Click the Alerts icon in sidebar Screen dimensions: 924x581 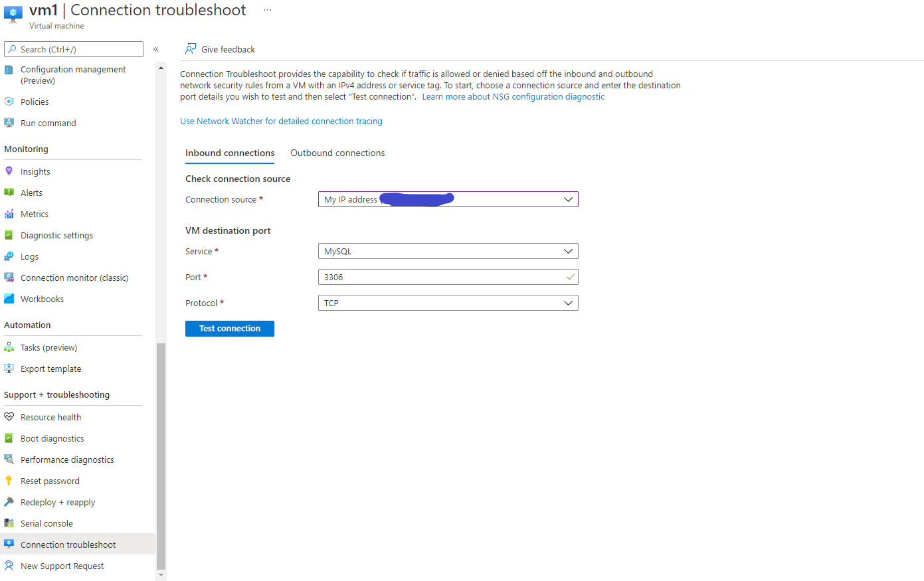tap(9, 193)
